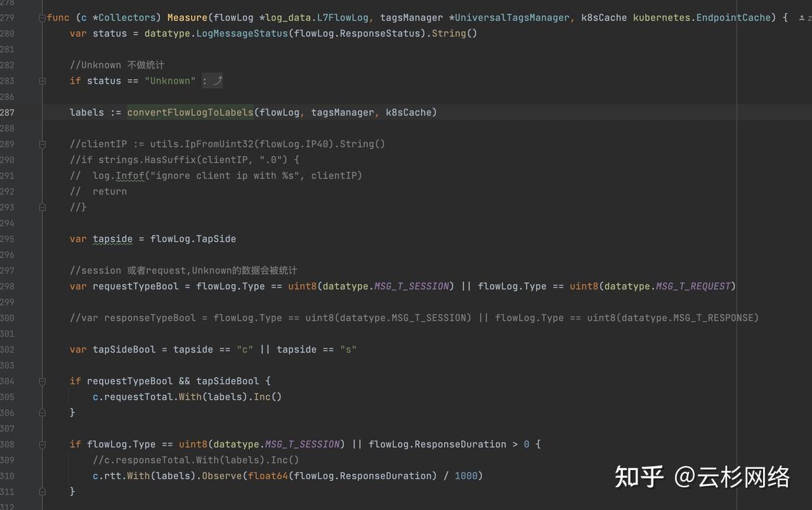Click the fold-end marker icon at line 311

[42, 492]
